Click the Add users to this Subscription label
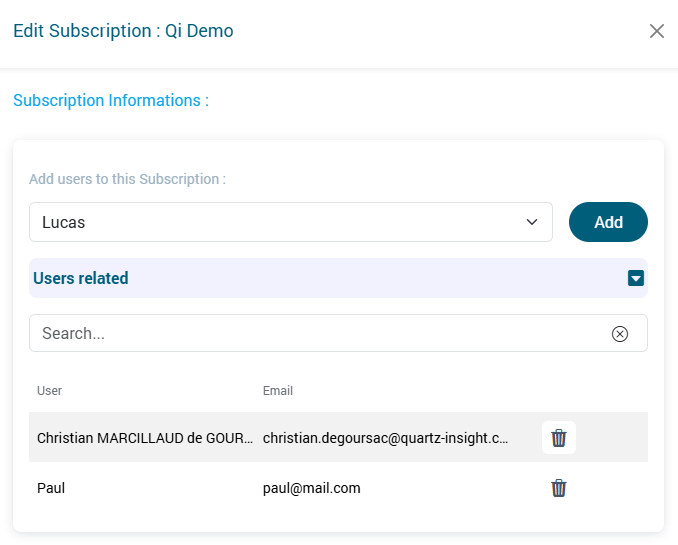The image size is (678, 545). (x=127, y=179)
